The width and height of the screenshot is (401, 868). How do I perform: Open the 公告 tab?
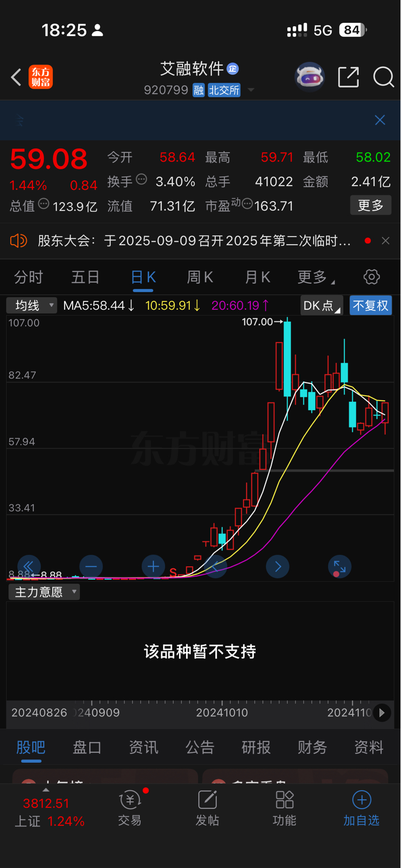[x=200, y=748]
